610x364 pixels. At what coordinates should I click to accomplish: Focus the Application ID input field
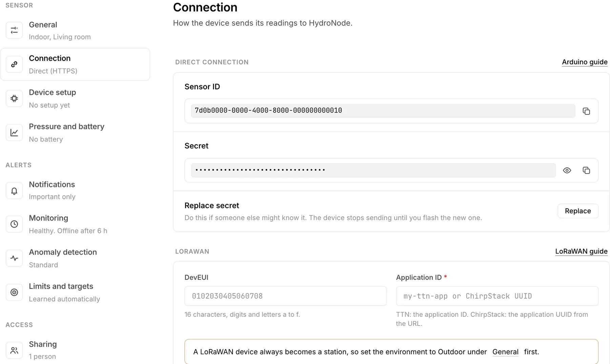tap(497, 296)
